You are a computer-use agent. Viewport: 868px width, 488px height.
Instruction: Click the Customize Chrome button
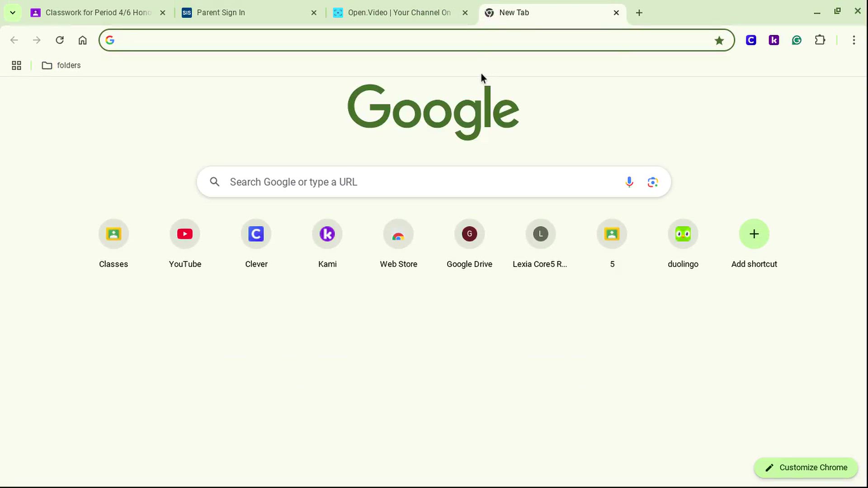(x=806, y=468)
